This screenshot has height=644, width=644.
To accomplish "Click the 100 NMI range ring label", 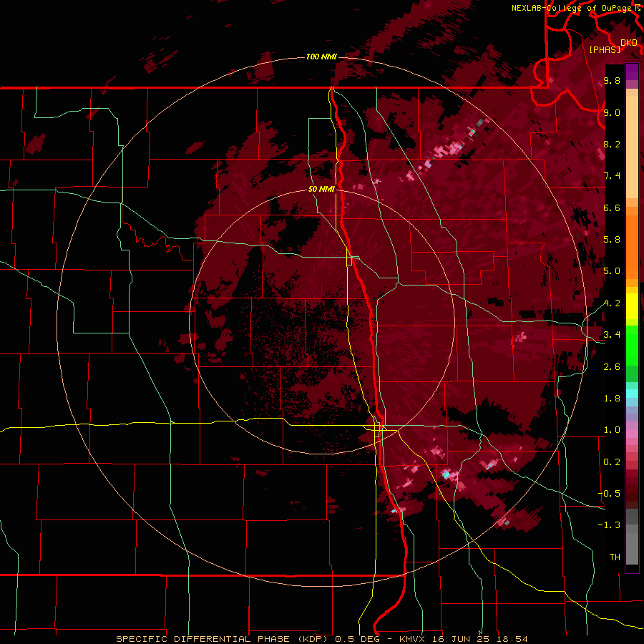I will tap(321, 57).
